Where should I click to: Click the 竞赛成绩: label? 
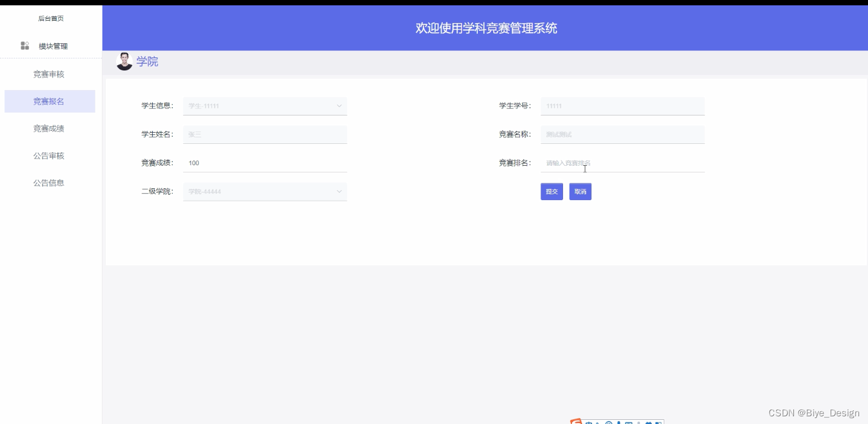(157, 163)
